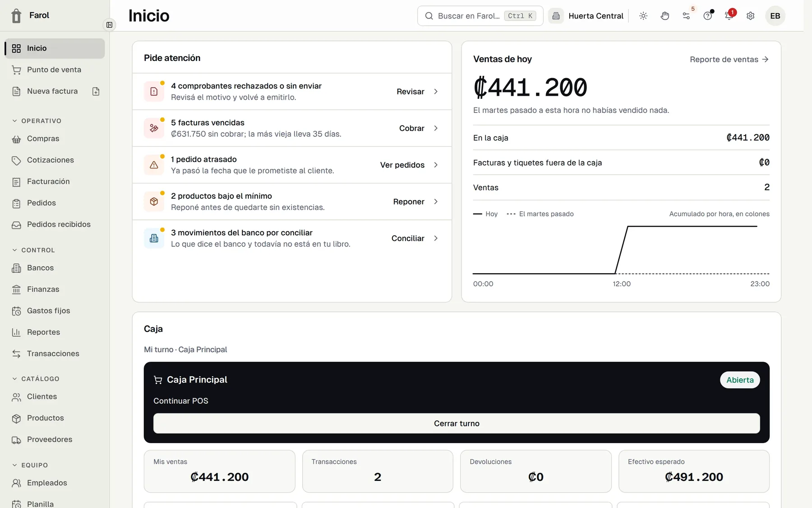Viewport: 812px width, 508px height.
Task: Click the Efectivo esperado card
Action: 694,471
